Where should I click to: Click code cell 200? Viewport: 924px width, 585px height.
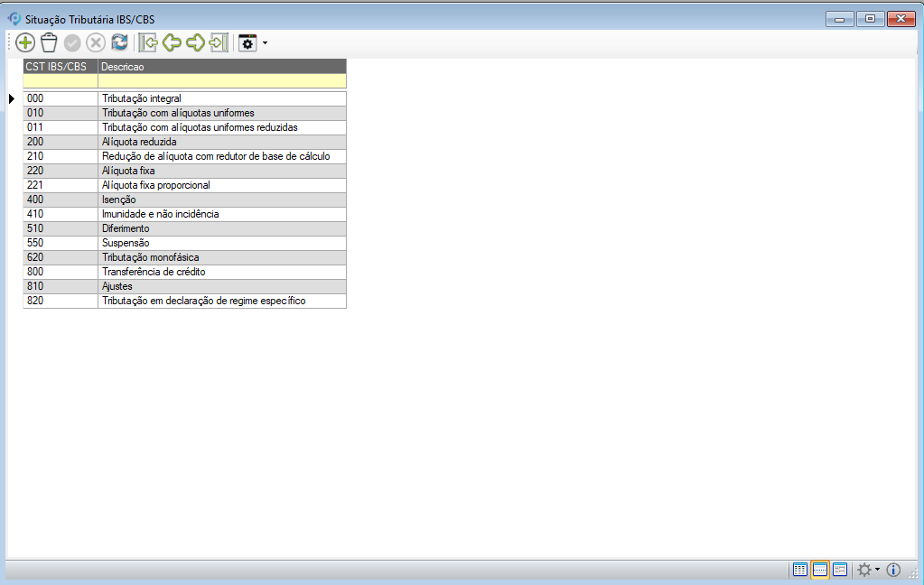pyautogui.click(x=61, y=142)
